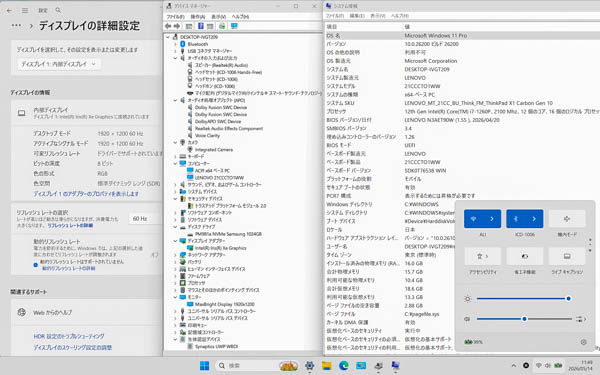Viewport: 600px width, 375px height.
Task: Click the breadcrumb ellipsis before ディスプレイの詳細設定
Action: (x=16, y=25)
